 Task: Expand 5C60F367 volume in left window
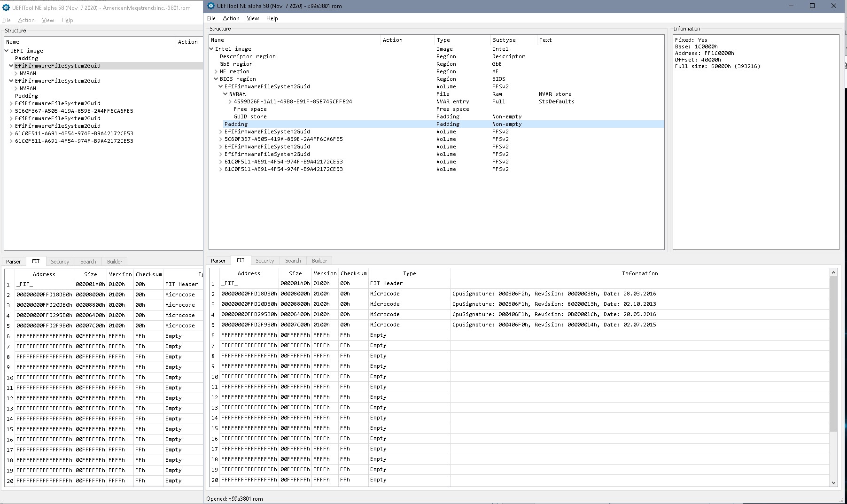pyautogui.click(x=11, y=111)
